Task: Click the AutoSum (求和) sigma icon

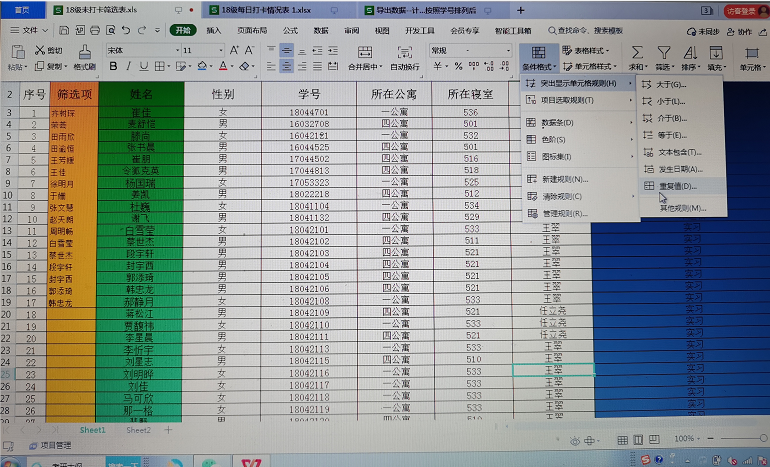Action: [637, 52]
